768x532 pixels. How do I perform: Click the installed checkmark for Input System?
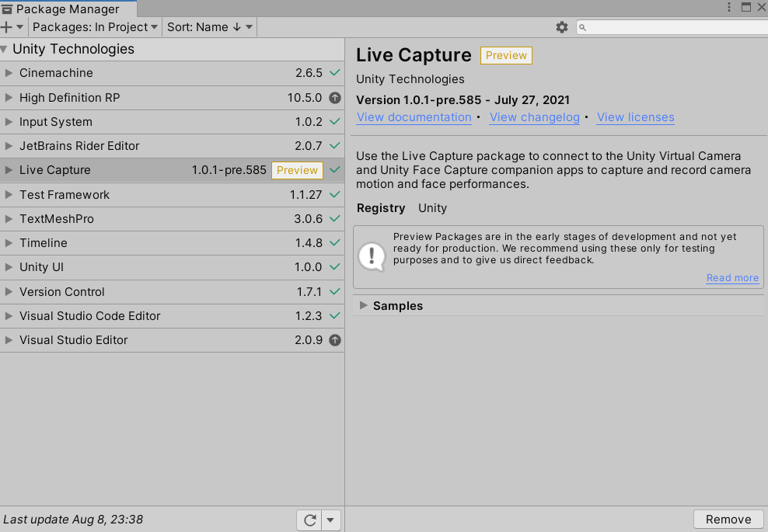335,121
